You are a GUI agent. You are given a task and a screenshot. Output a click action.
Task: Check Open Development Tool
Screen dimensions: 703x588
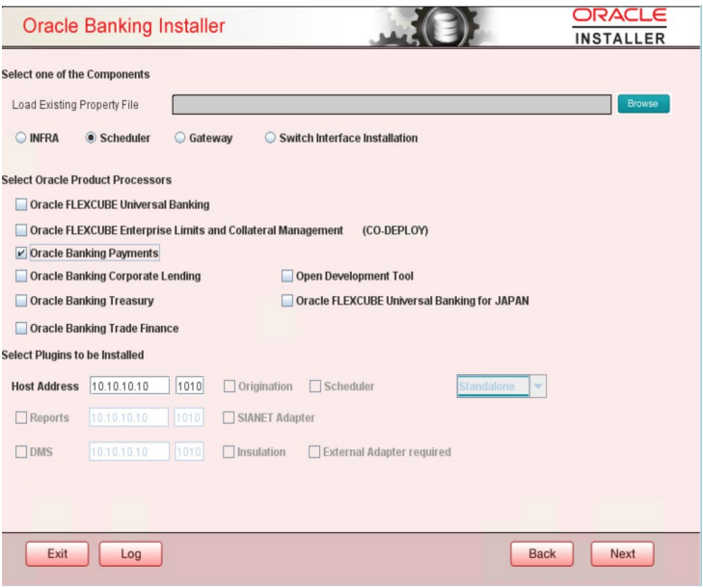[x=287, y=276]
